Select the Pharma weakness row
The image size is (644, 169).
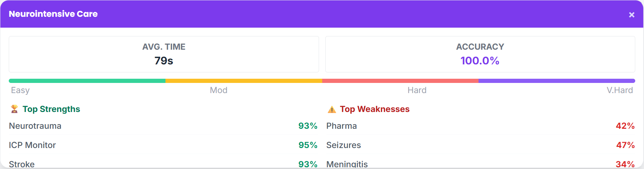coord(480,126)
